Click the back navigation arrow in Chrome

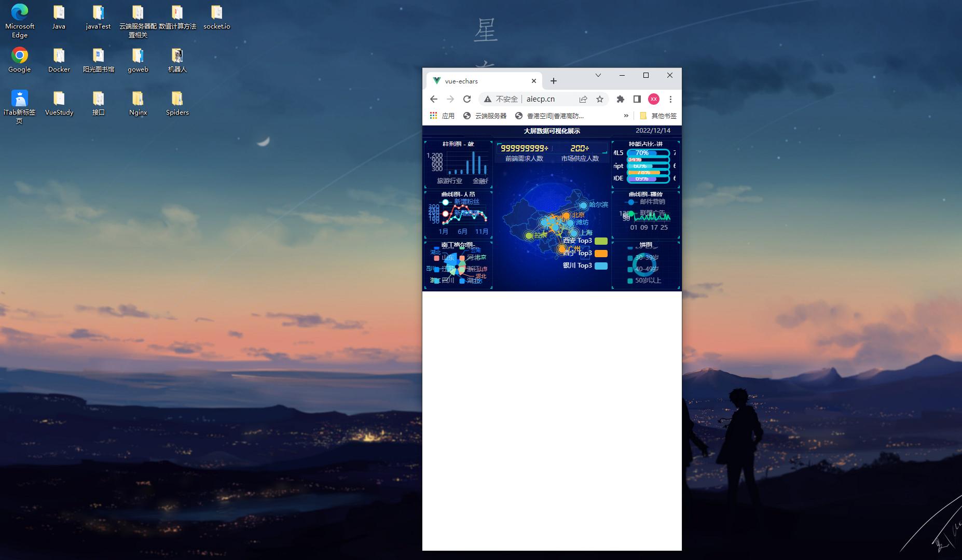pos(434,99)
